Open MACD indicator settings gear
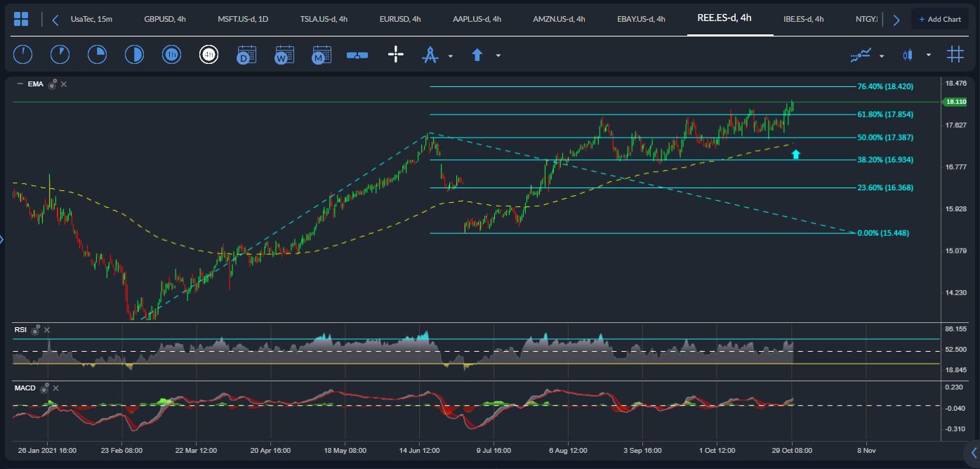 45,388
